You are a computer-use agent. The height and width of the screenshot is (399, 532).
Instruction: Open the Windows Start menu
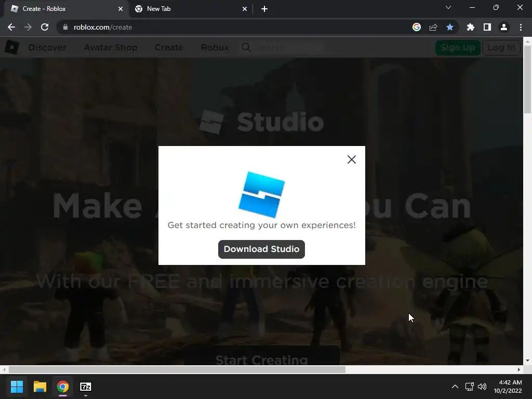tap(17, 387)
